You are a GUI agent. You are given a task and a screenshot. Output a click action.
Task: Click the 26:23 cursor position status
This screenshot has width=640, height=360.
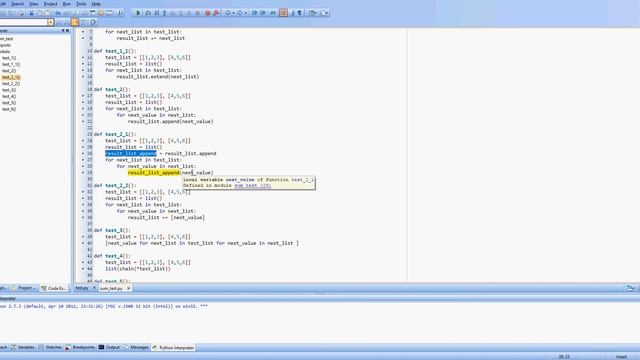point(564,357)
